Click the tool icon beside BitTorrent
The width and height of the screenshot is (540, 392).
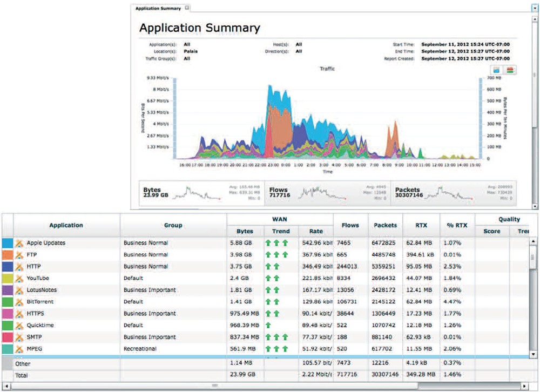click(20, 302)
